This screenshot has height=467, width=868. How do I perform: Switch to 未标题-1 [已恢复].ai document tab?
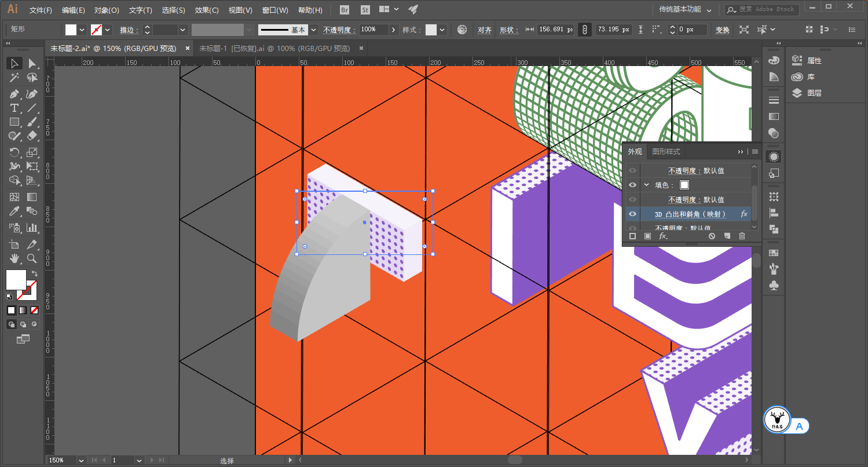pyautogui.click(x=274, y=49)
